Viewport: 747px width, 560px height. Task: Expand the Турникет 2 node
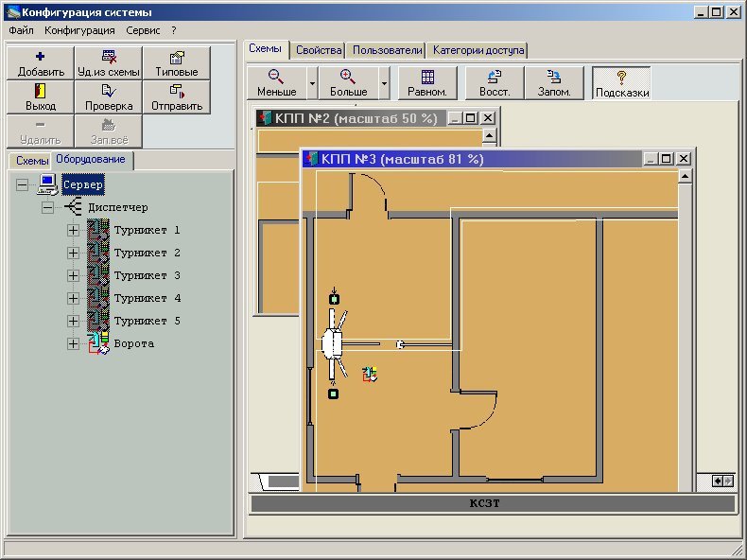(x=73, y=254)
